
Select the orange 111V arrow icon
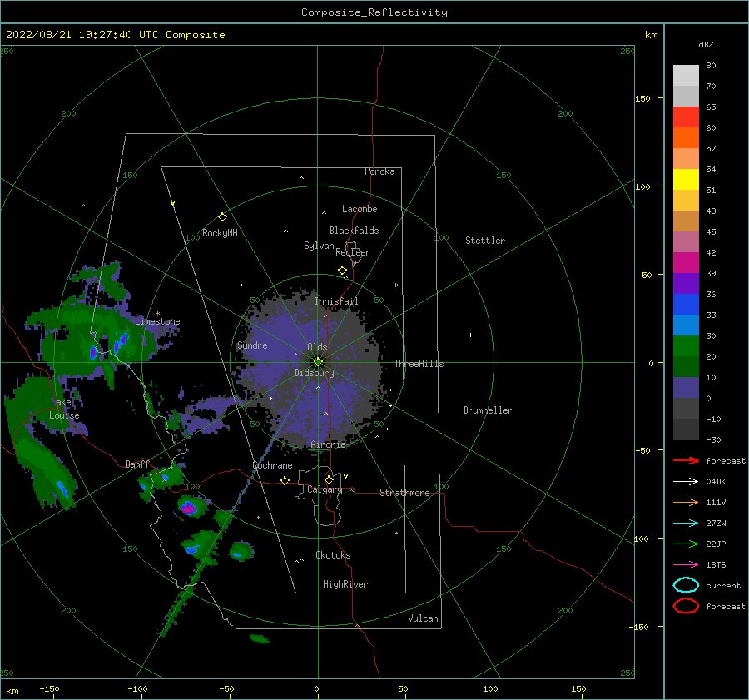point(686,502)
